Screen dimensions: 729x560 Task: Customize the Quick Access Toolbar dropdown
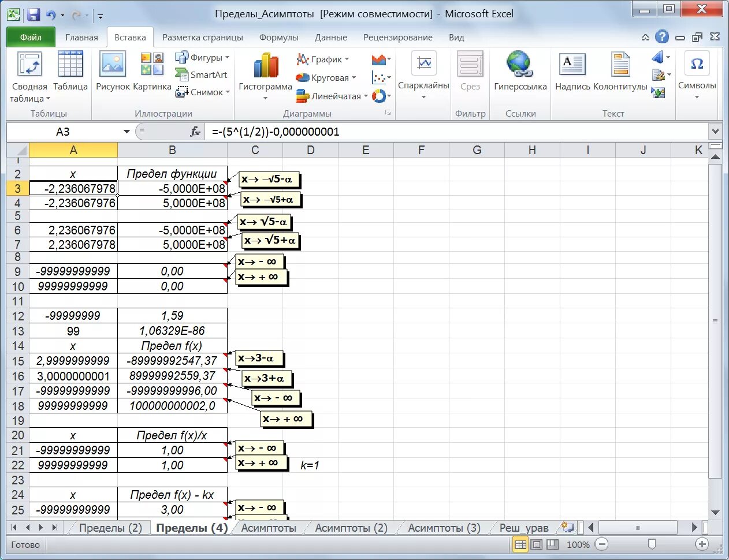click(101, 16)
